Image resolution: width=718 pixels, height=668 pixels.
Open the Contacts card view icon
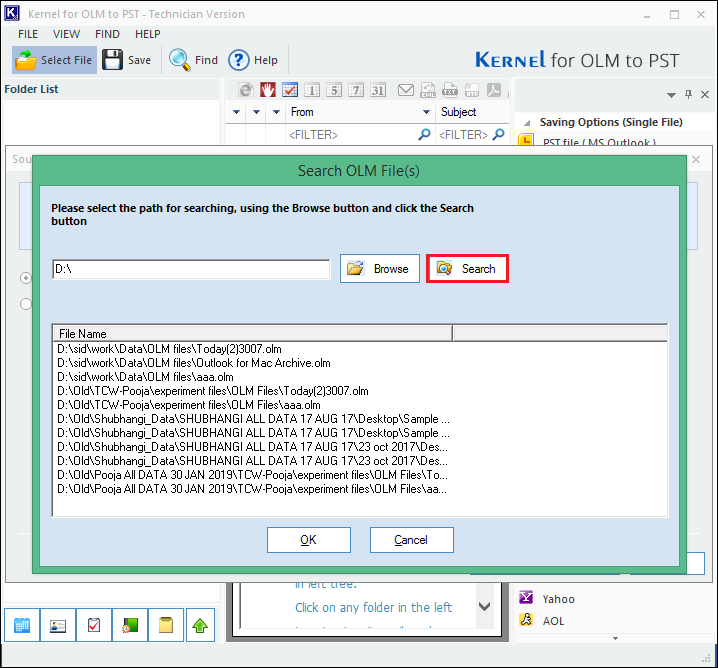[x=58, y=625]
